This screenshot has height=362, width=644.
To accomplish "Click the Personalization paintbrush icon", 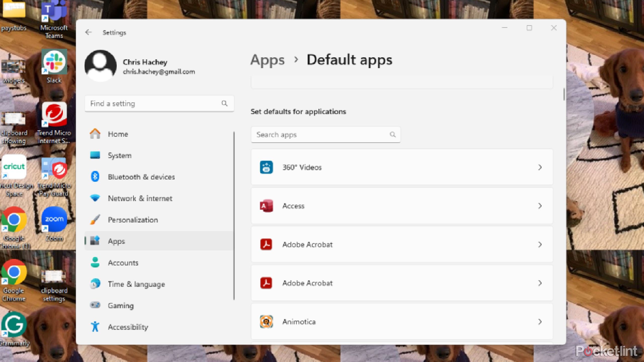I will 95,219.
